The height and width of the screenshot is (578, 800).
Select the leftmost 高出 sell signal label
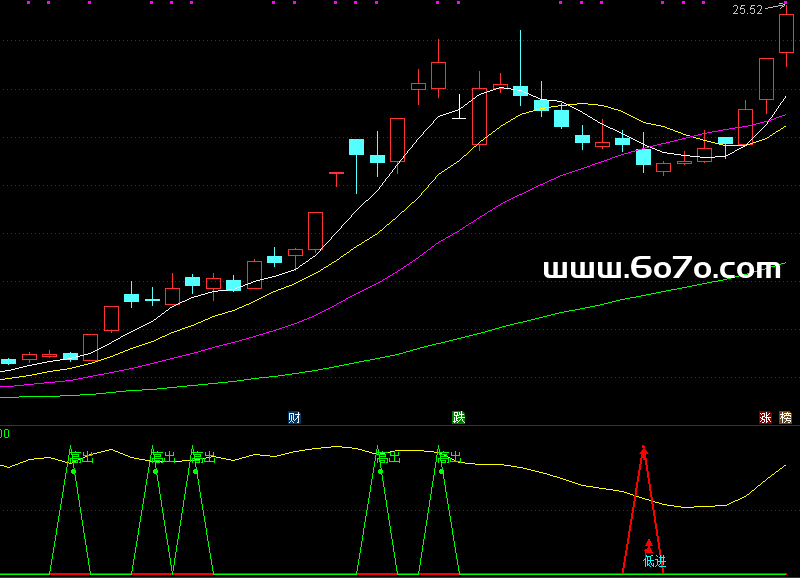click(x=80, y=457)
